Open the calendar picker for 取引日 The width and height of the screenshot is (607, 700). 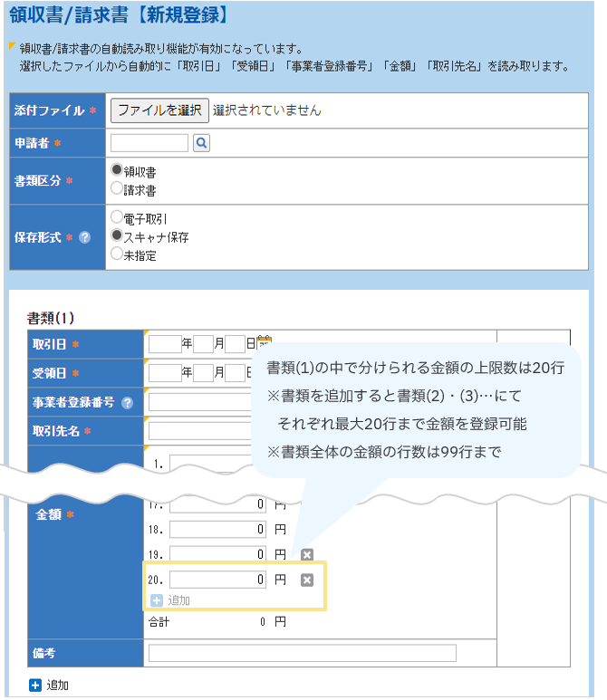click(265, 343)
